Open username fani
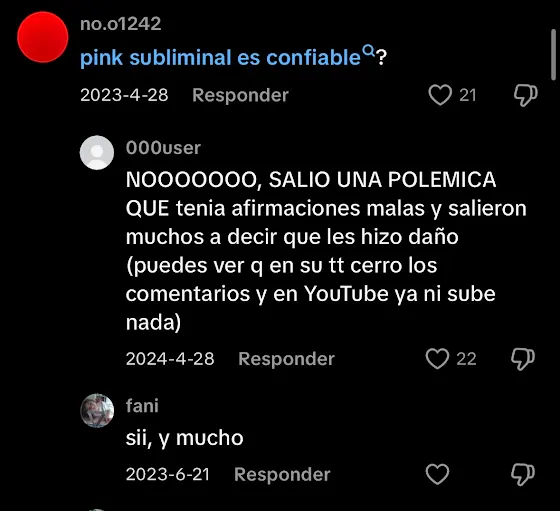Screen dimensions: 560x511 coord(142,406)
